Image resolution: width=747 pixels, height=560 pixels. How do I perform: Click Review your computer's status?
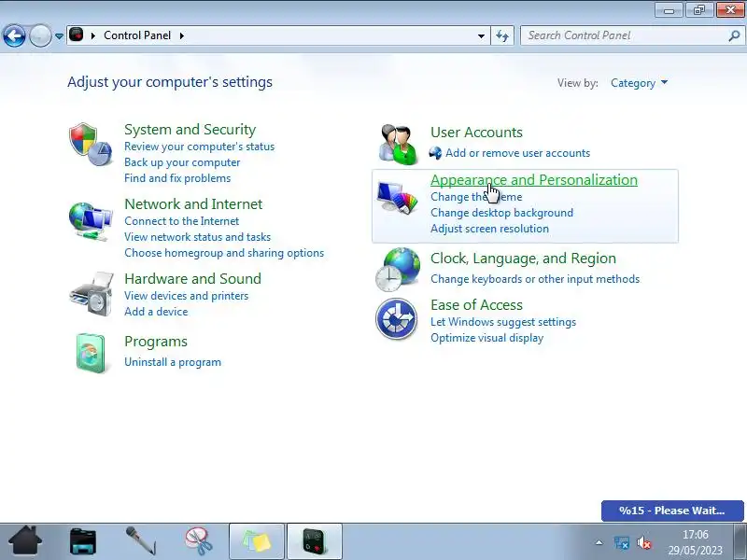pos(199,147)
